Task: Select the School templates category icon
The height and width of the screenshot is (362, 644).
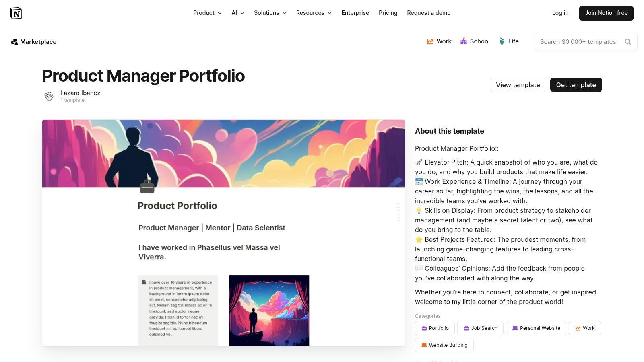Action: (464, 41)
